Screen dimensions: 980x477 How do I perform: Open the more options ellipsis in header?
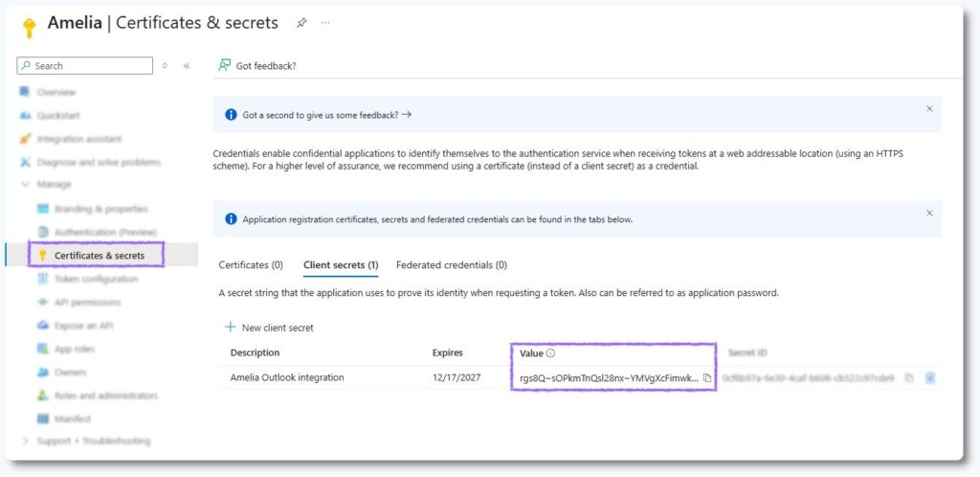[x=325, y=23]
